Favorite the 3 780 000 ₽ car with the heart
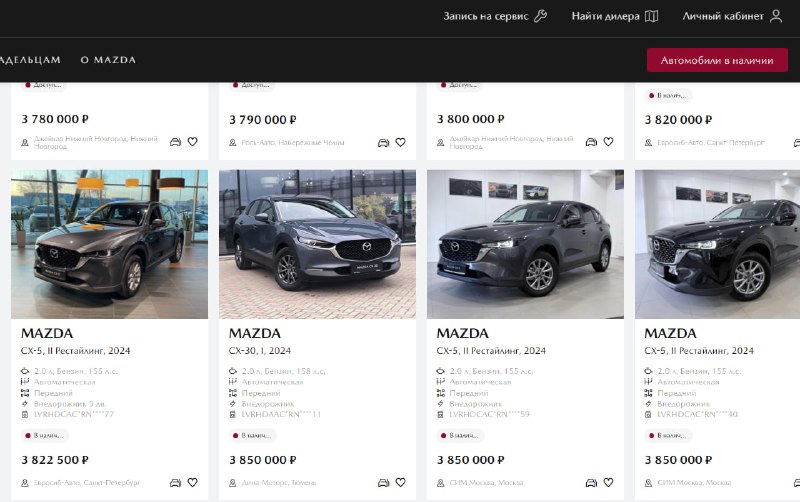Screen dimensions: 800x502 [192, 142]
